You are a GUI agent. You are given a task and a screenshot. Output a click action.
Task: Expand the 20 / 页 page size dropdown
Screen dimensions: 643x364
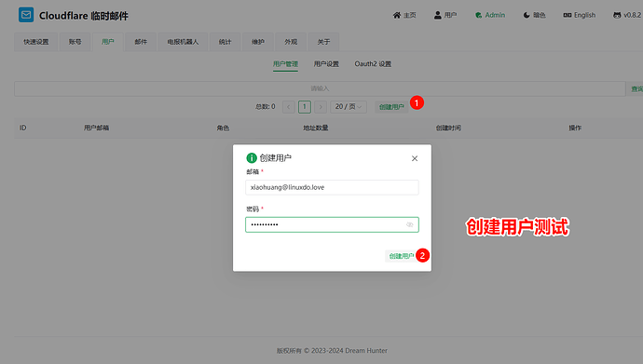349,107
